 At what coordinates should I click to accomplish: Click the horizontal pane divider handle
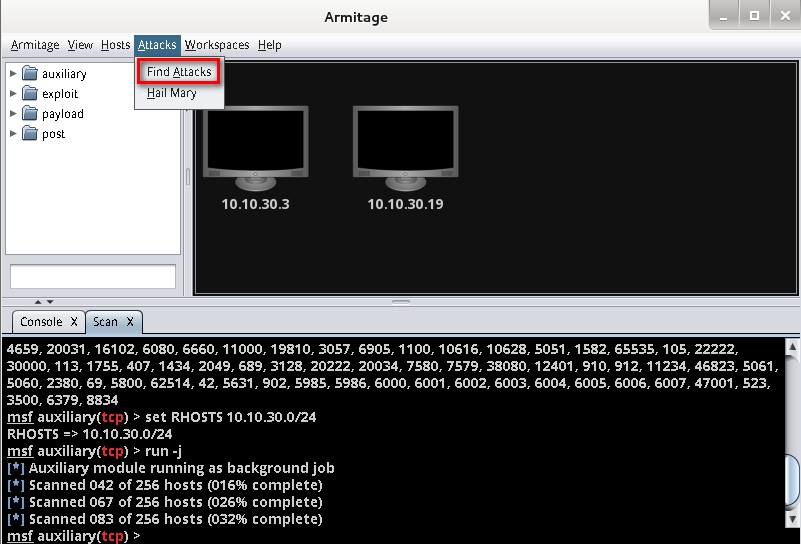coord(401,302)
